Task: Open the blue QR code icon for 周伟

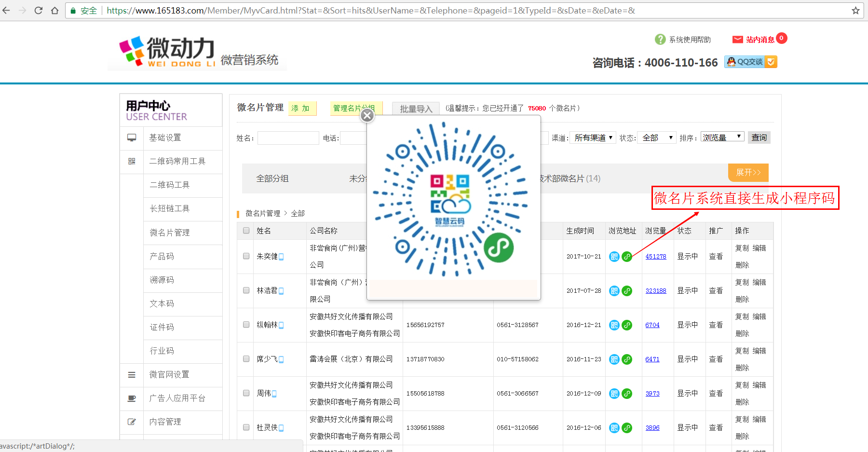Action: (x=614, y=394)
